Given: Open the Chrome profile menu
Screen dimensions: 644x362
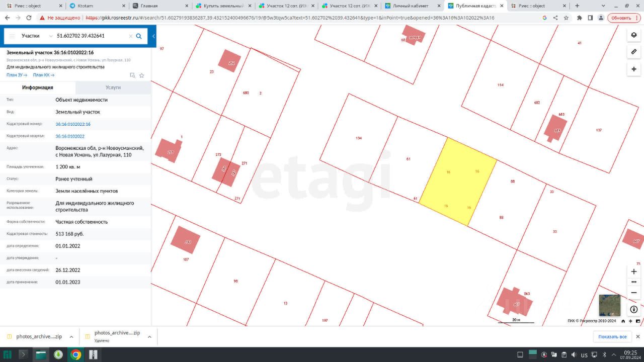Looking at the screenshot, I should pos(601,18).
